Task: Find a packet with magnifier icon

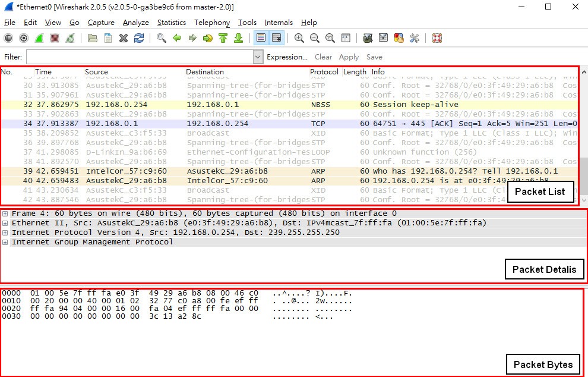Action: pyautogui.click(x=161, y=38)
